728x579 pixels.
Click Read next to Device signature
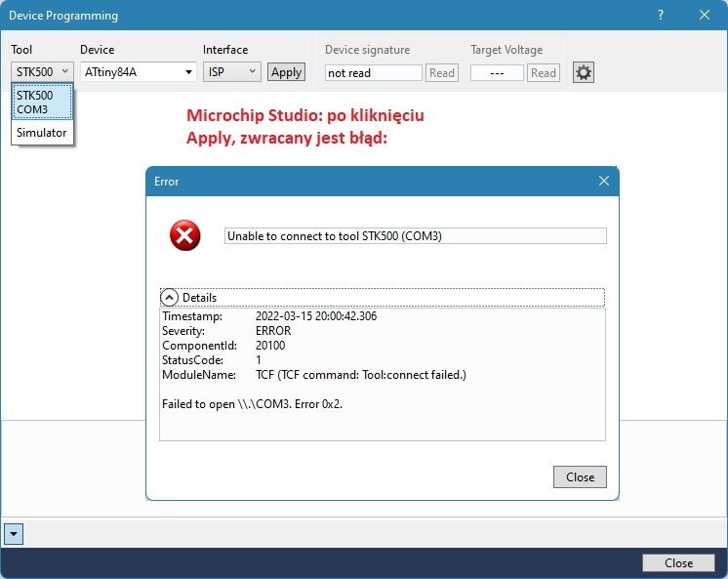pos(441,73)
